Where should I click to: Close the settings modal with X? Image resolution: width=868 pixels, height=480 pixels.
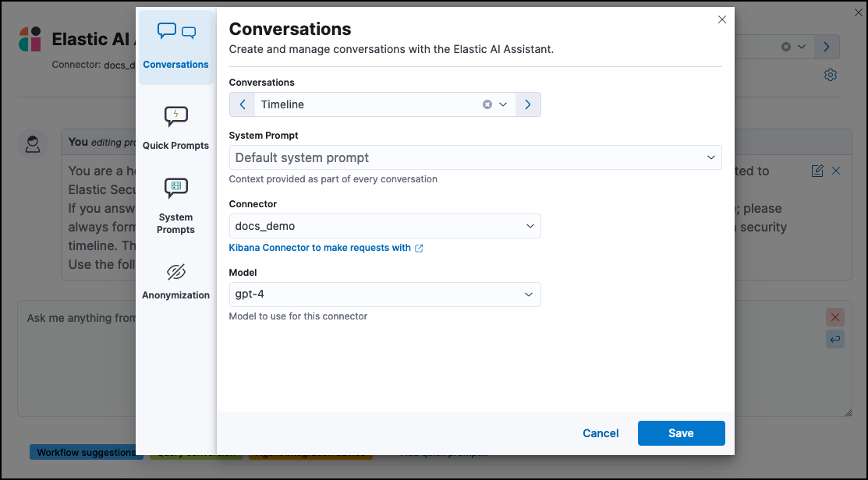pos(722,19)
